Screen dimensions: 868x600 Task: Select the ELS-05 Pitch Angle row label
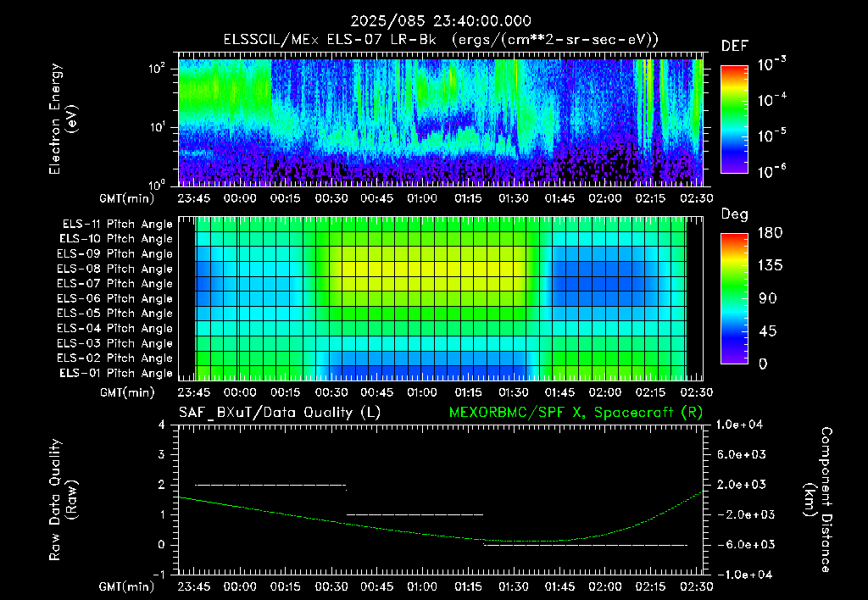(x=115, y=314)
